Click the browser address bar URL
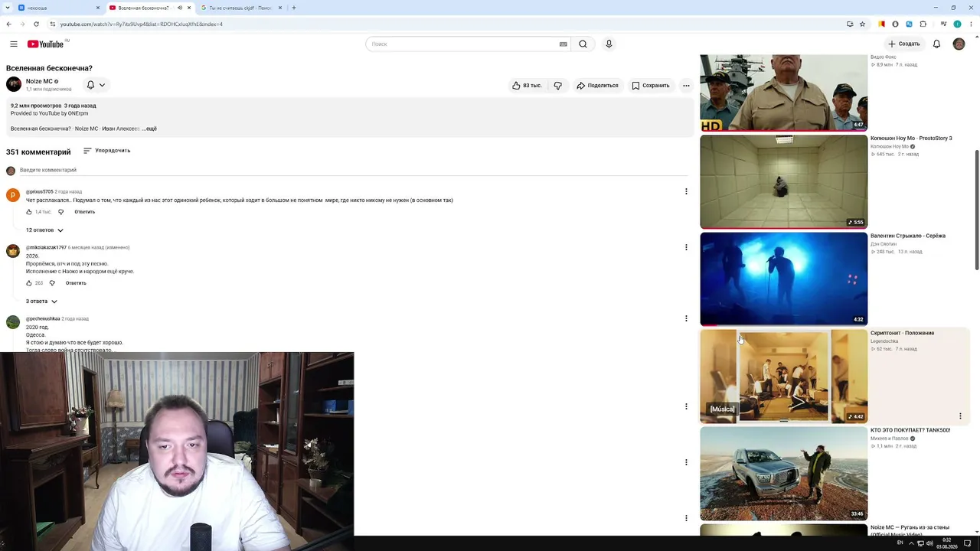Image resolution: width=980 pixels, height=551 pixels. 142,24
